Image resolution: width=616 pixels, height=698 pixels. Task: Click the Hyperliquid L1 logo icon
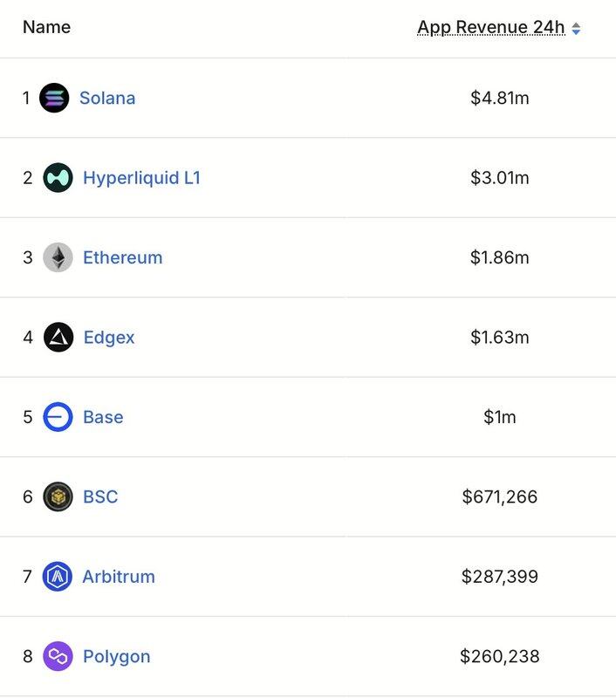[x=58, y=178]
